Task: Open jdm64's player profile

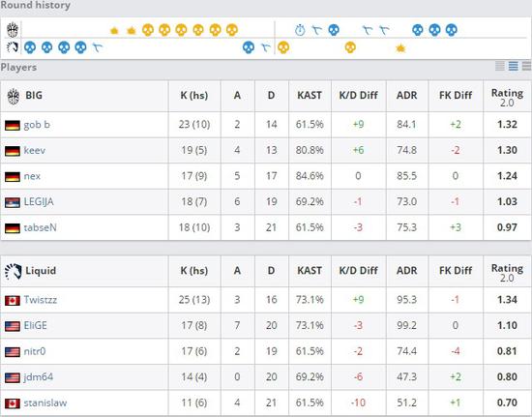Action: [39, 377]
